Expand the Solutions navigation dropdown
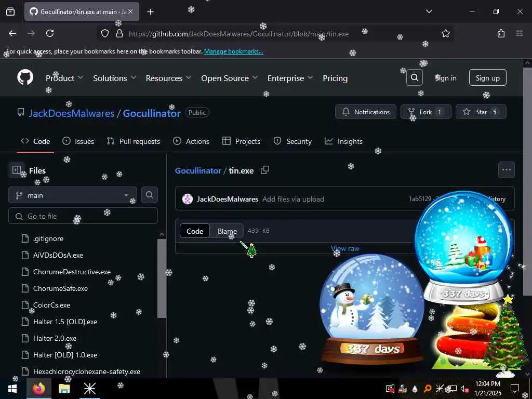The image size is (532, 399). click(115, 78)
